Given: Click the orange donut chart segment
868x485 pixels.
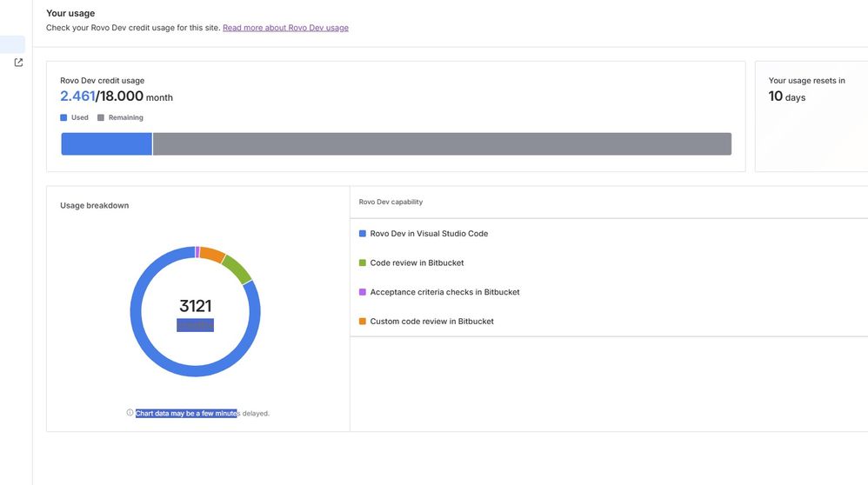Looking at the screenshot, I should tap(212, 254).
